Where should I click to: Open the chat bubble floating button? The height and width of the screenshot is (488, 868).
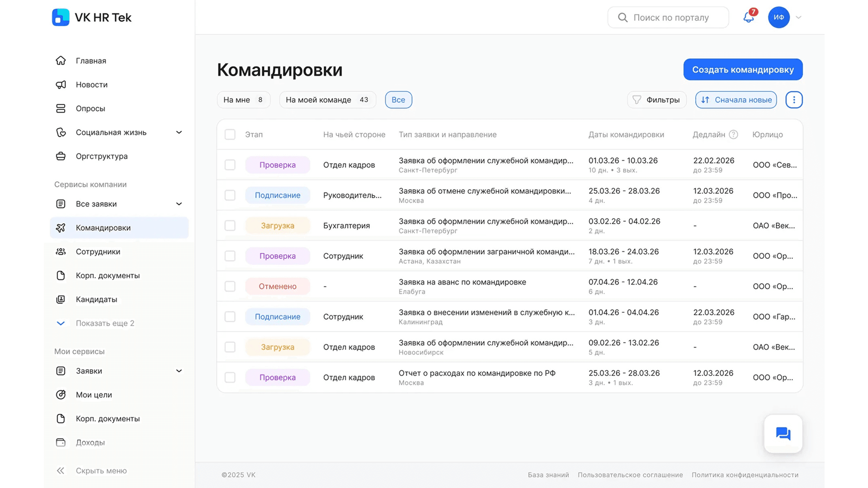point(783,434)
